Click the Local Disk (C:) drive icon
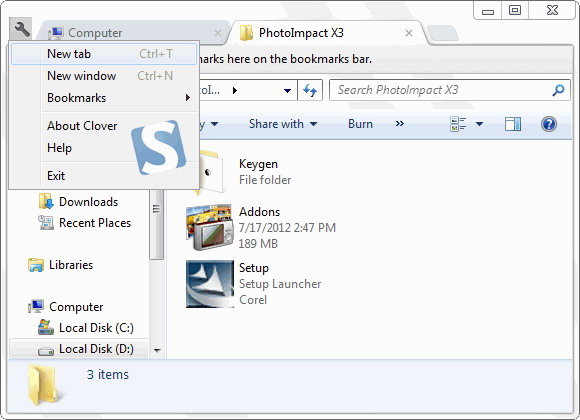580x420 pixels. point(46,327)
